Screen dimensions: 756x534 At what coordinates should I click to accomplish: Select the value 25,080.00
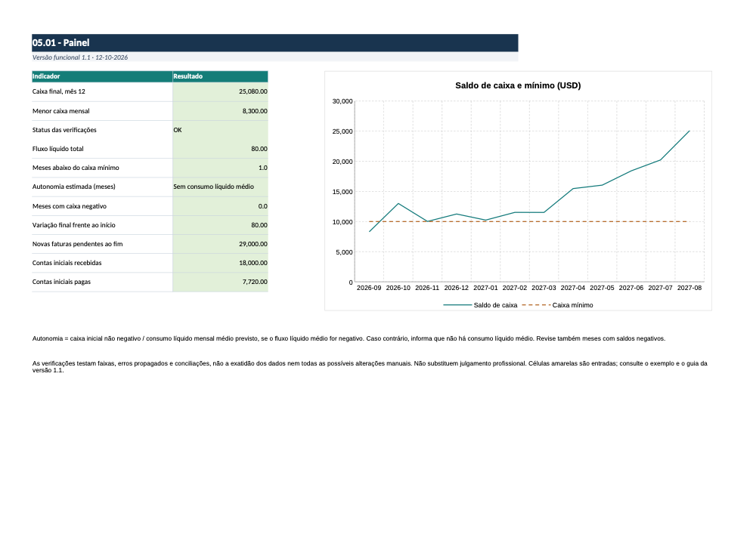click(x=253, y=91)
